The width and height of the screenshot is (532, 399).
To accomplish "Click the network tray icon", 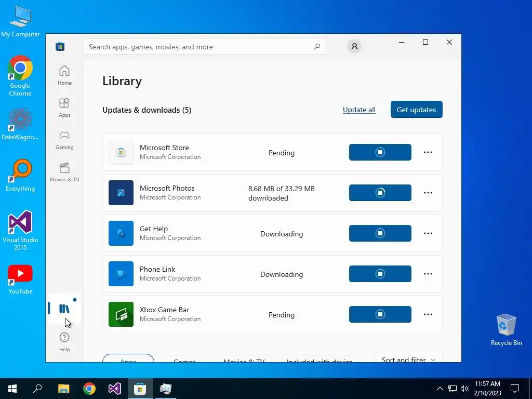I will tap(453, 389).
